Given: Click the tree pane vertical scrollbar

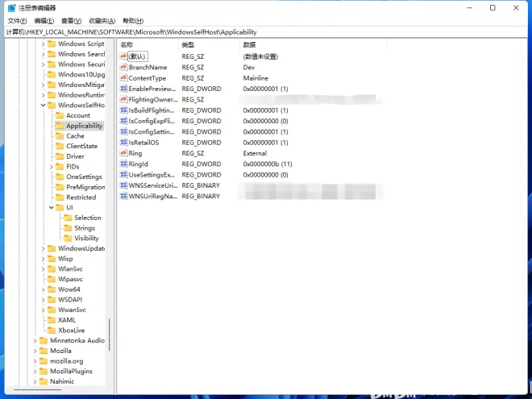Looking at the screenshot, I should (x=110, y=335).
